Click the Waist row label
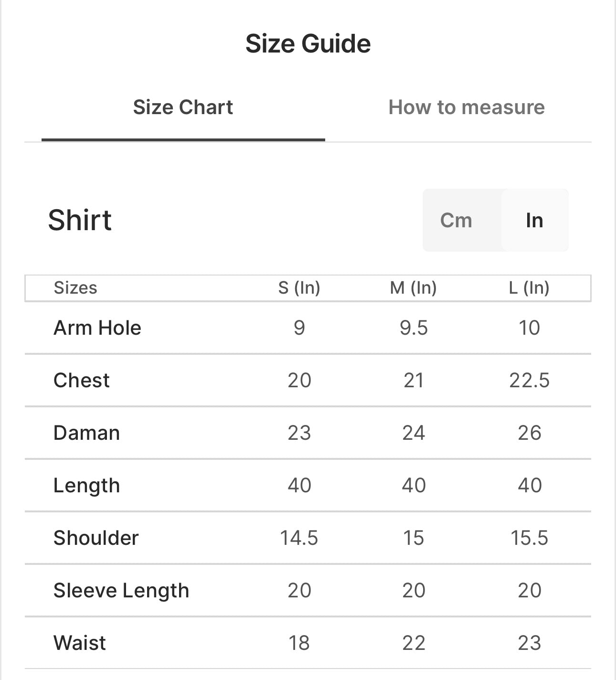Viewport: 616px width, 680px height. click(80, 643)
